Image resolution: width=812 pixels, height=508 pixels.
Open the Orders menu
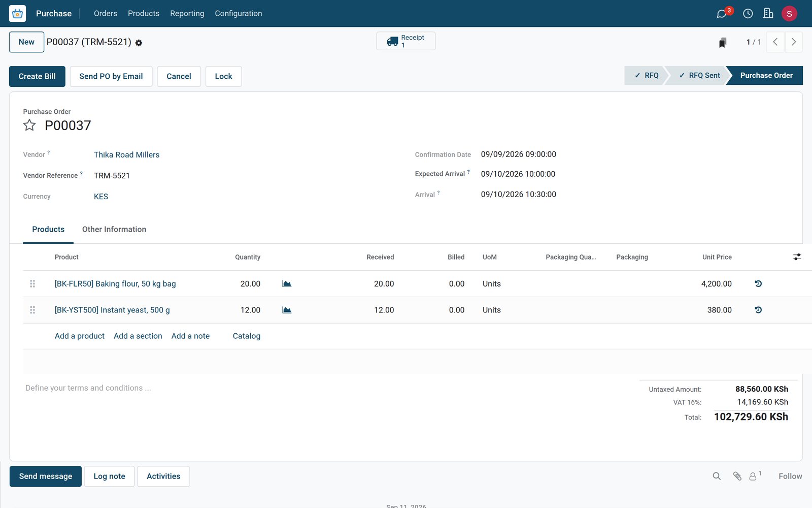coord(106,14)
